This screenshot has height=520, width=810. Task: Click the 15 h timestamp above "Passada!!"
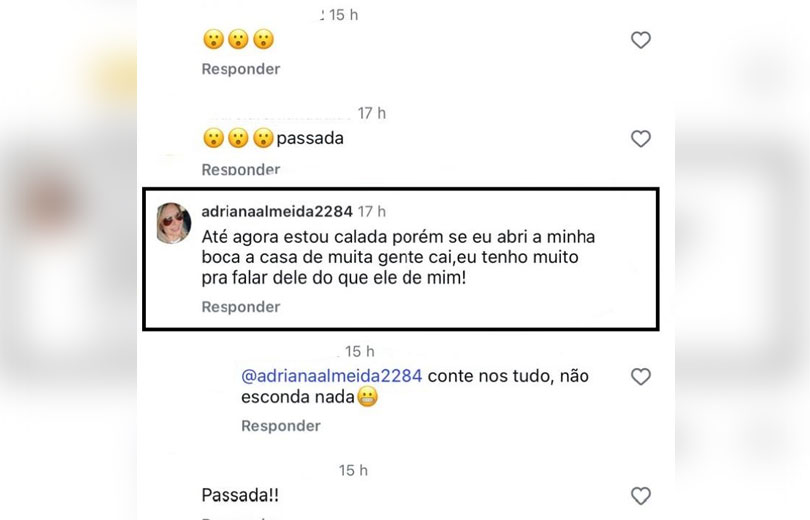point(353,470)
